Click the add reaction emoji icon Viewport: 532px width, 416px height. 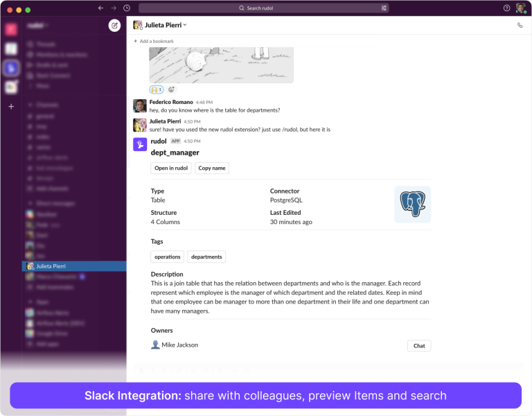[x=172, y=89]
